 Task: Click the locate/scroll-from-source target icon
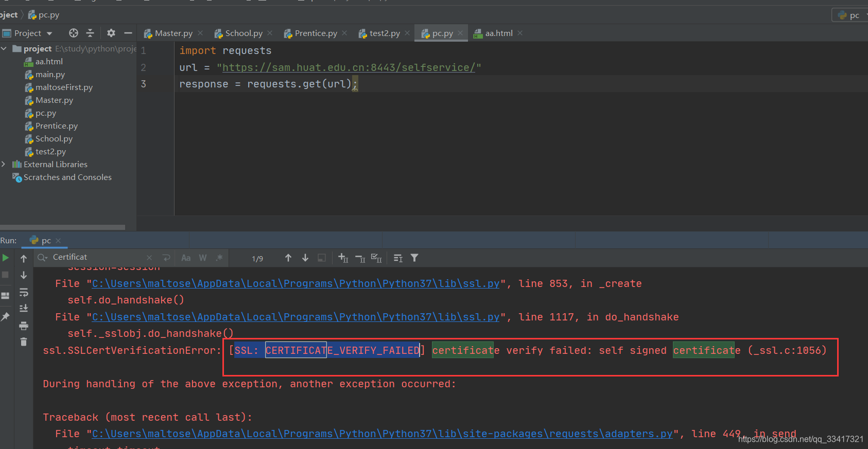click(74, 33)
